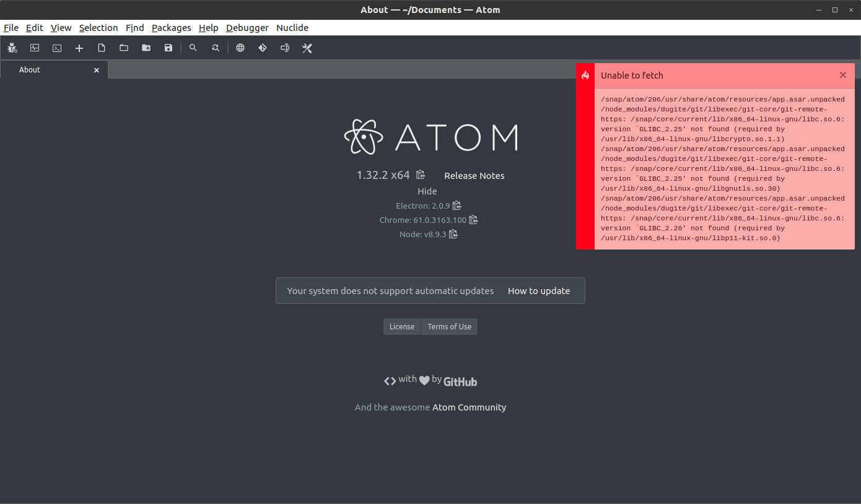Image resolution: width=861 pixels, height=504 pixels.
Task: Open the Packages menu
Action: [x=171, y=28]
